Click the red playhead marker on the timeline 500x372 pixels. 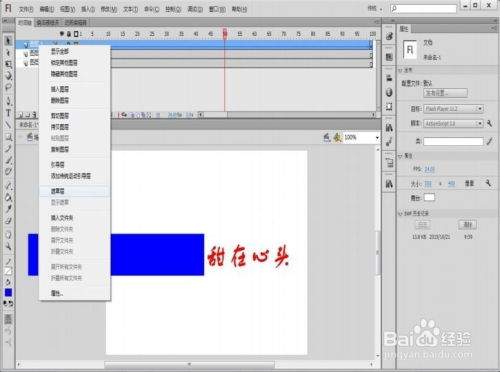coord(225,33)
